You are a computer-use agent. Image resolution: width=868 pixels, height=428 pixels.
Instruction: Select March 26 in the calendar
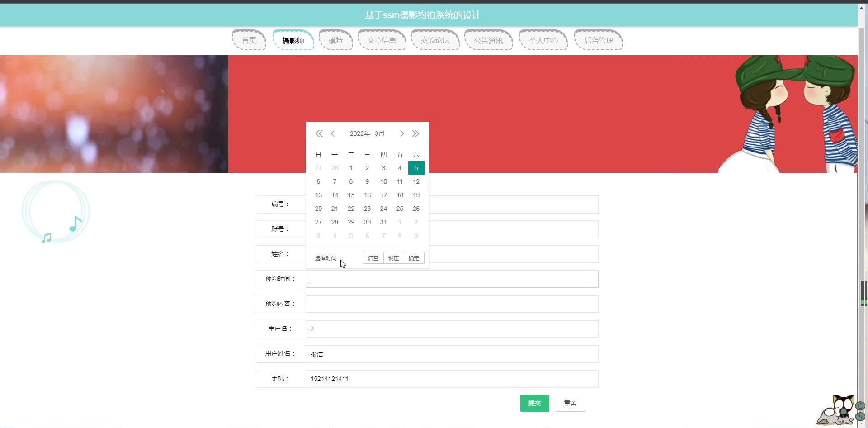(x=416, y=209)
